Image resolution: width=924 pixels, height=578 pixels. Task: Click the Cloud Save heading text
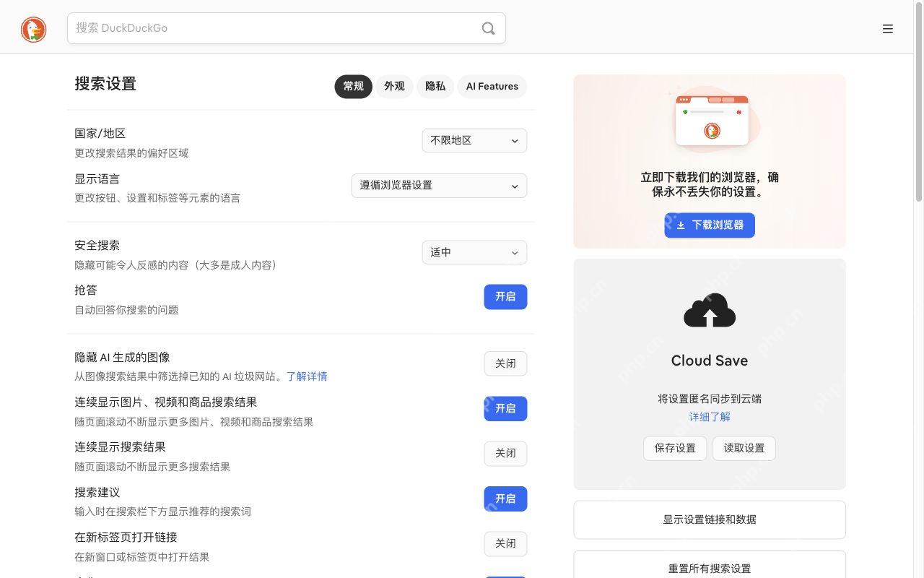click(710, 361)
